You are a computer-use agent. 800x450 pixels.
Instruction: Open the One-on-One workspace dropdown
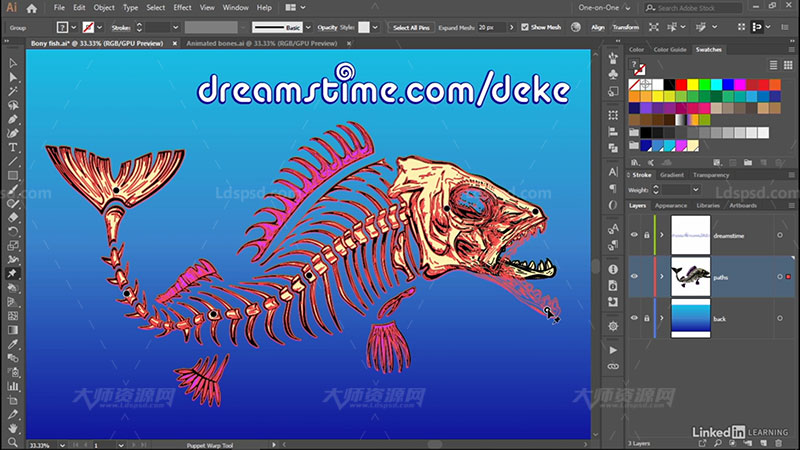tap(605, 8)
